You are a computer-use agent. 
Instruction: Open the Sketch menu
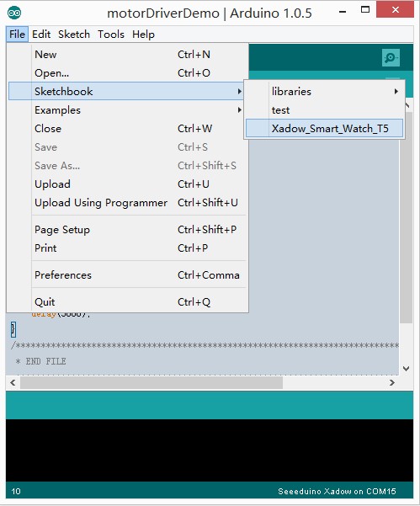click(74, 35)
